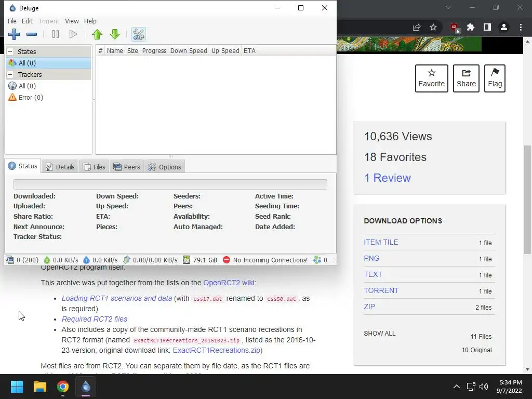Select All (0) under States
Screen dimensions: 532x399
[48, 63]
